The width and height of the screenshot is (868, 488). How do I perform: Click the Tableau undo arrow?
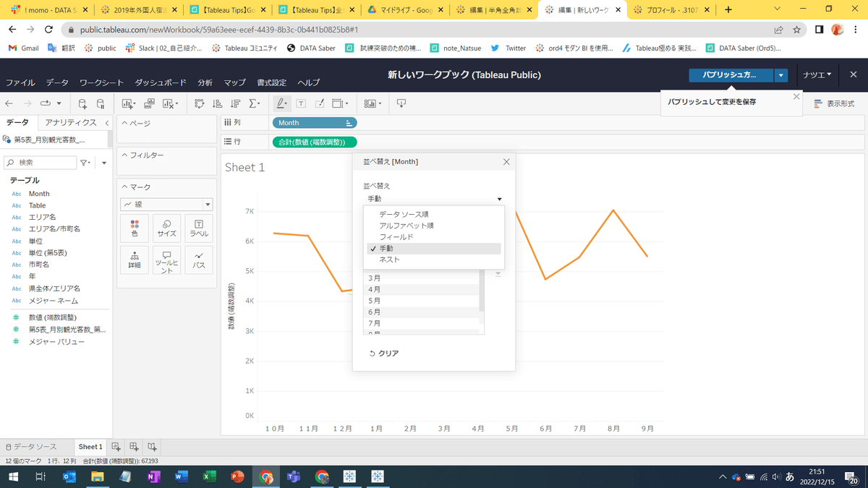[x=9, y=103]
